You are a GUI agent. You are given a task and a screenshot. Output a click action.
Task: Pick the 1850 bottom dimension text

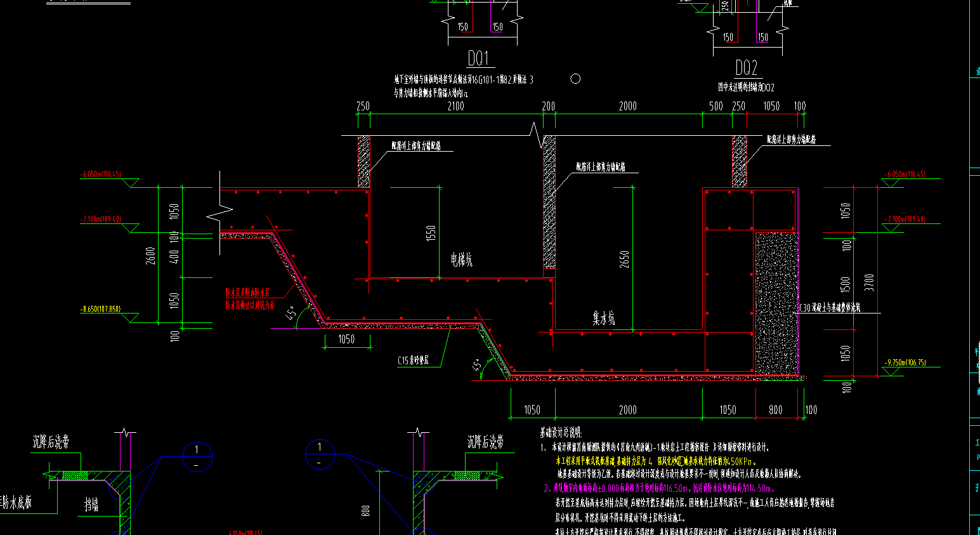728,410
